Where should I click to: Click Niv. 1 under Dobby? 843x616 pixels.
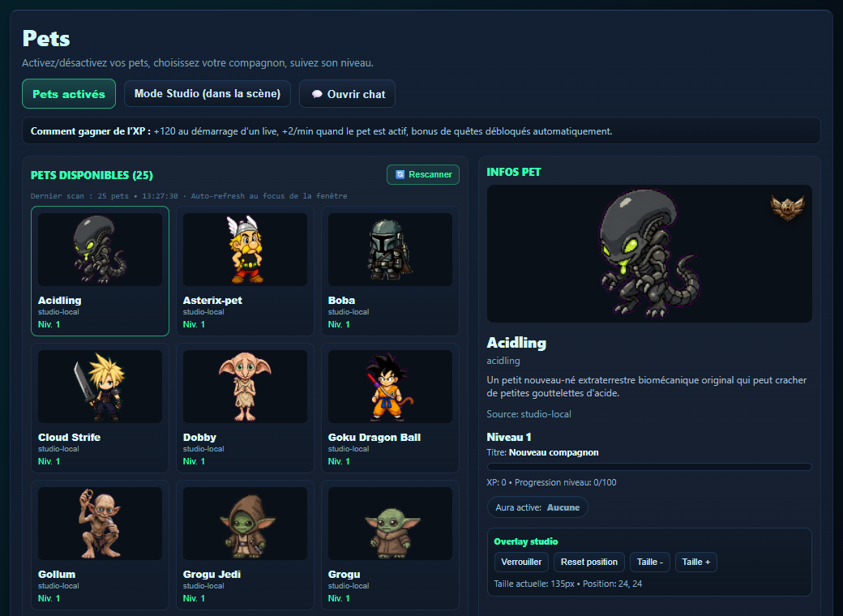[x=194, y=462]
